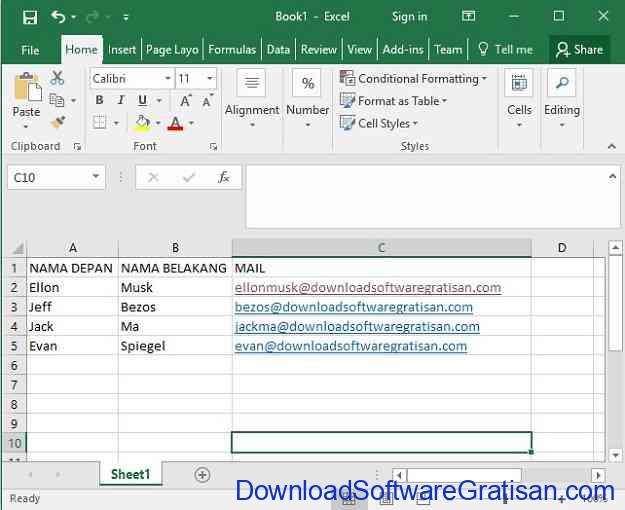Select column C header
This screenshot has width=625, height=510.
pyautogui.click(x=381, y=248)
